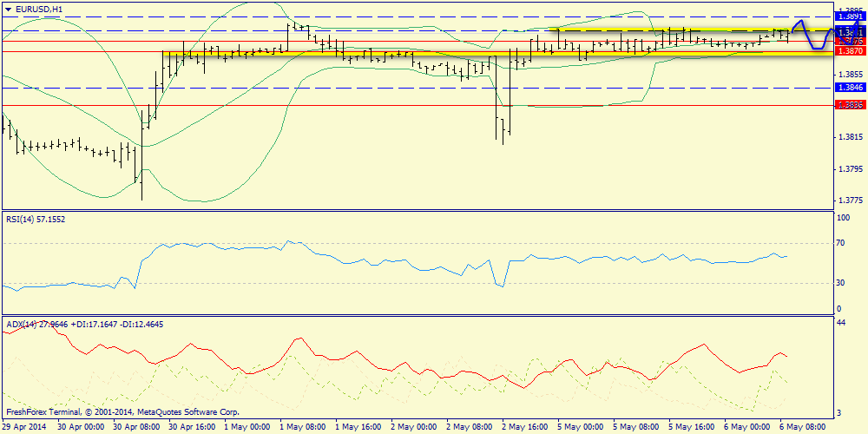Open the chart menu triangle beside EURUSD,H1
Screen dimensions: 868x434
(x=7, y=9)
